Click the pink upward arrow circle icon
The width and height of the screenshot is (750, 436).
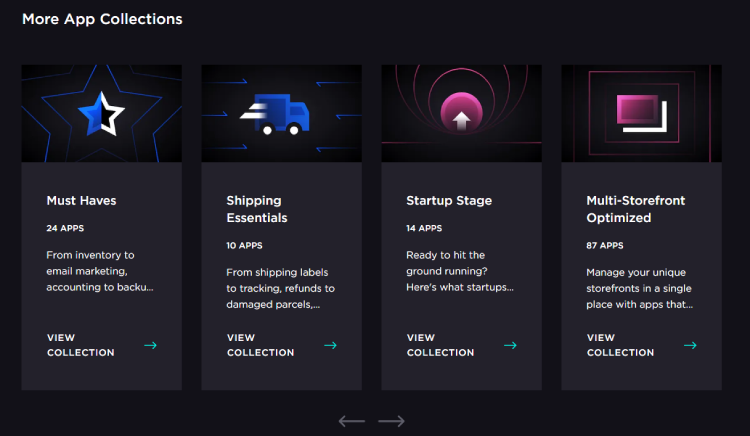click(x=461, y=113)
